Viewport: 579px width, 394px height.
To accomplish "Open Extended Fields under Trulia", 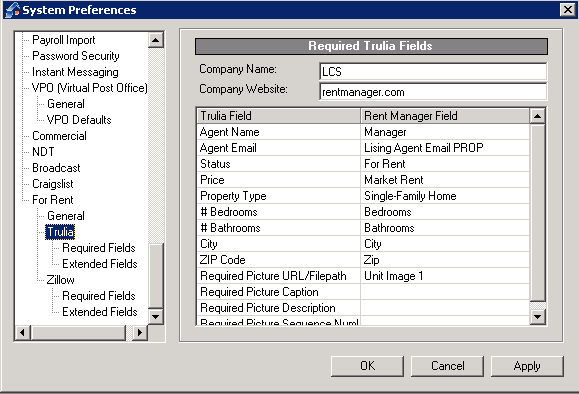I will pyautogui.click(x=100, y=264).
